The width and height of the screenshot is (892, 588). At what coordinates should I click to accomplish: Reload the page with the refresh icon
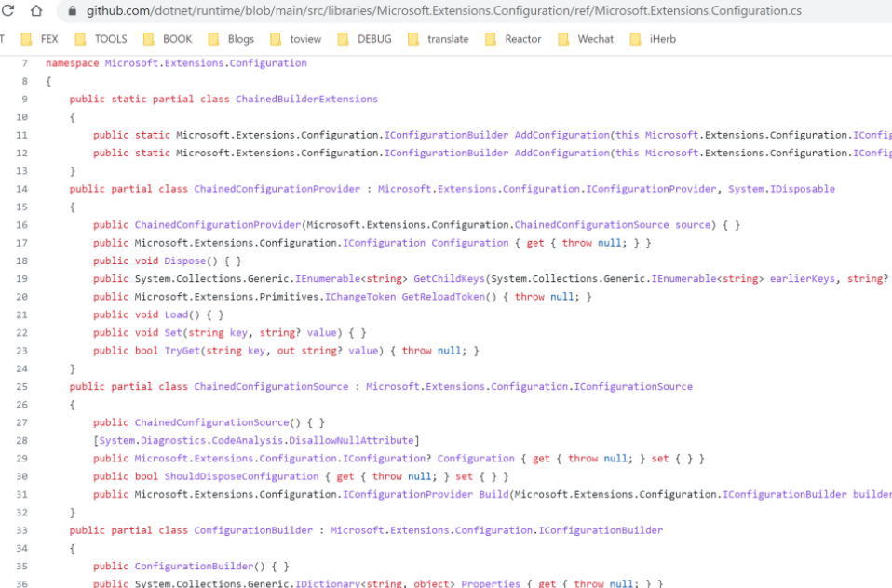point(8,10)
